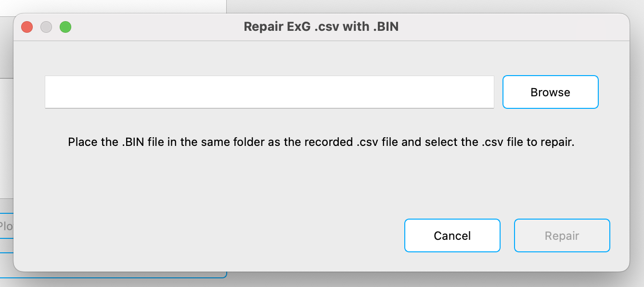Abort the repair operation with Cancel
Screen dimensions: 644x287
[x=452, y=235]
